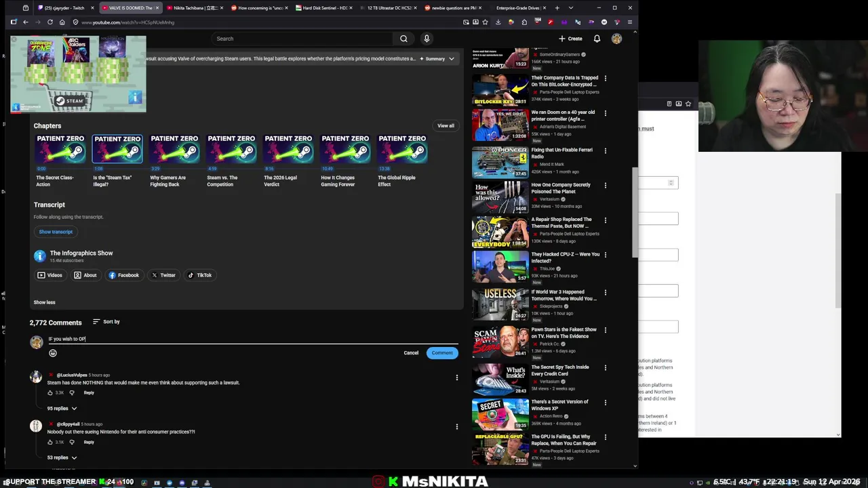The image size is (868, 488).
Task: Click the Create button
Action: [570, 39]
